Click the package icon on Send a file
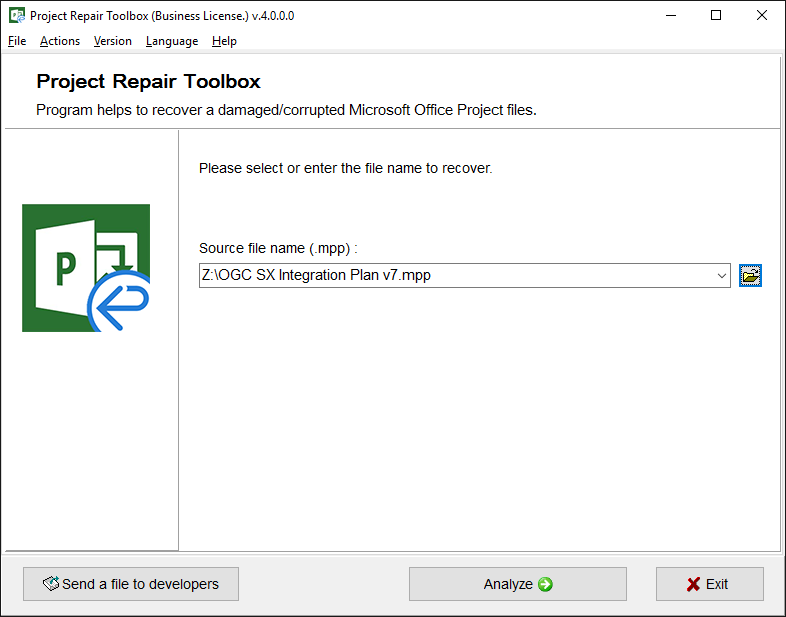Image resolution: width=786 pixels, height=617 pixels. tap(50, 584)
